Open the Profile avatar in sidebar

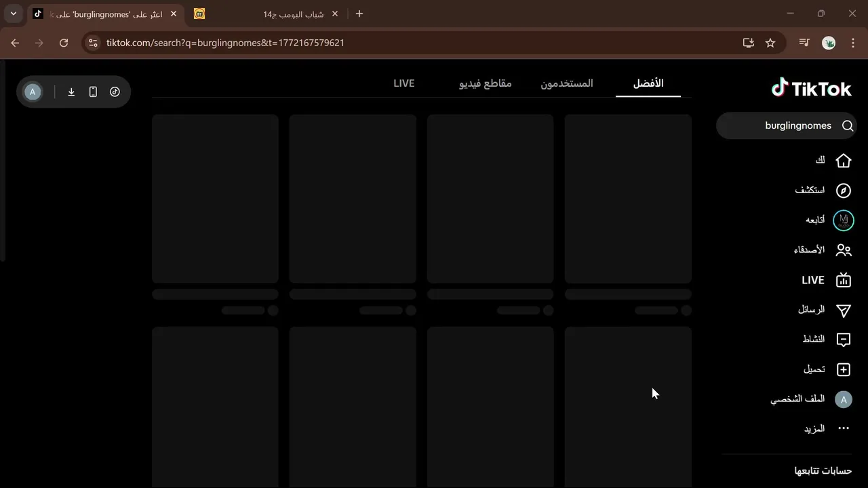click(x=844, y=400)
